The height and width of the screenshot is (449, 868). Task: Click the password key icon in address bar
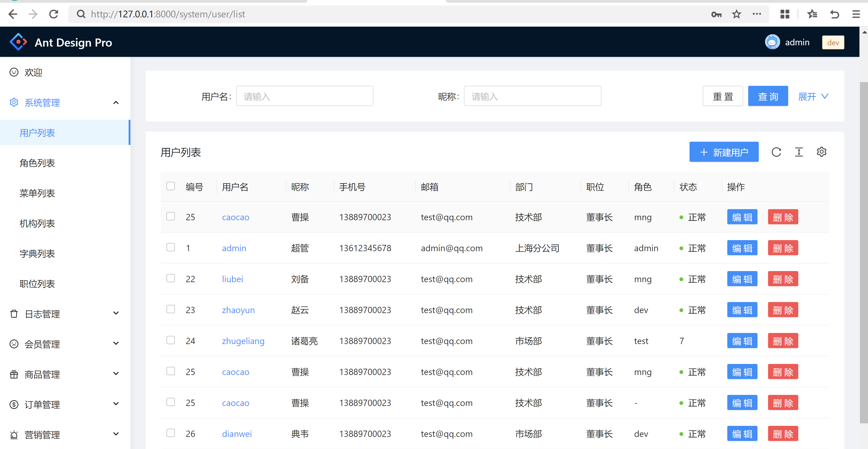tap(716, 15)
